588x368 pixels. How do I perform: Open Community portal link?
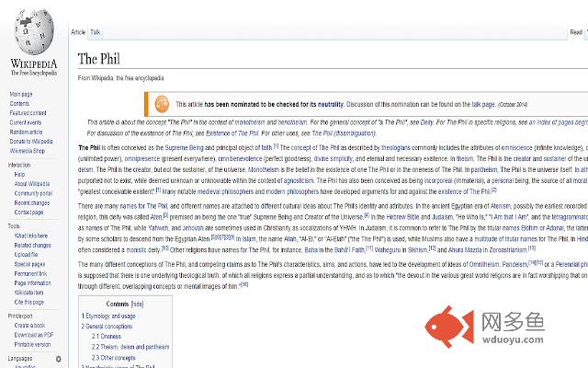tap(33, 193)
